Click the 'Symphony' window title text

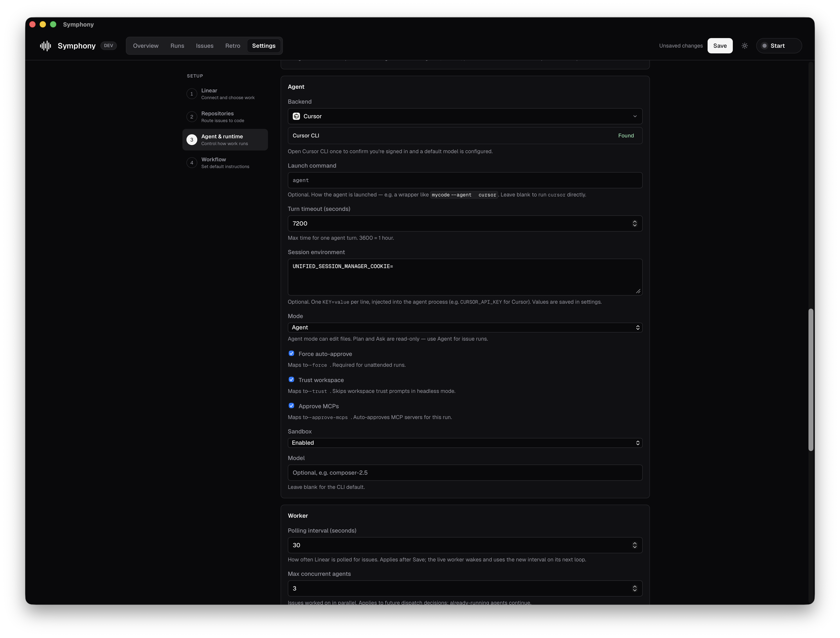[x=78, y=24]
